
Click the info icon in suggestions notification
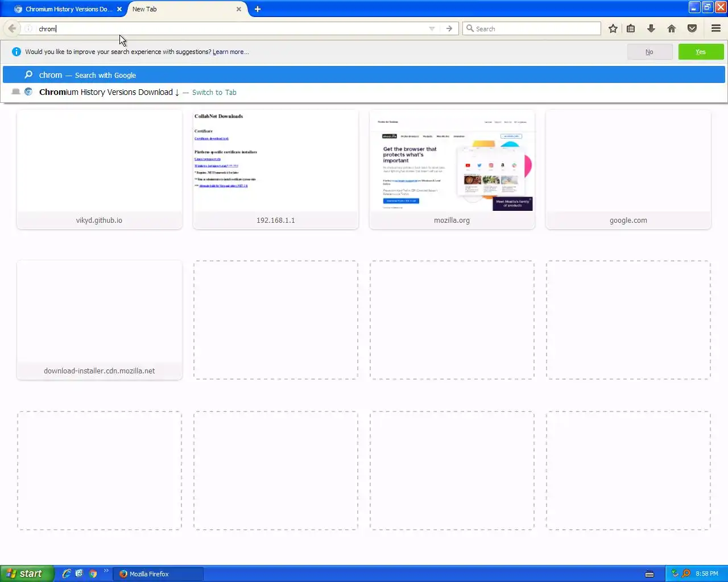pyautogui.click(x=16, y=52)
